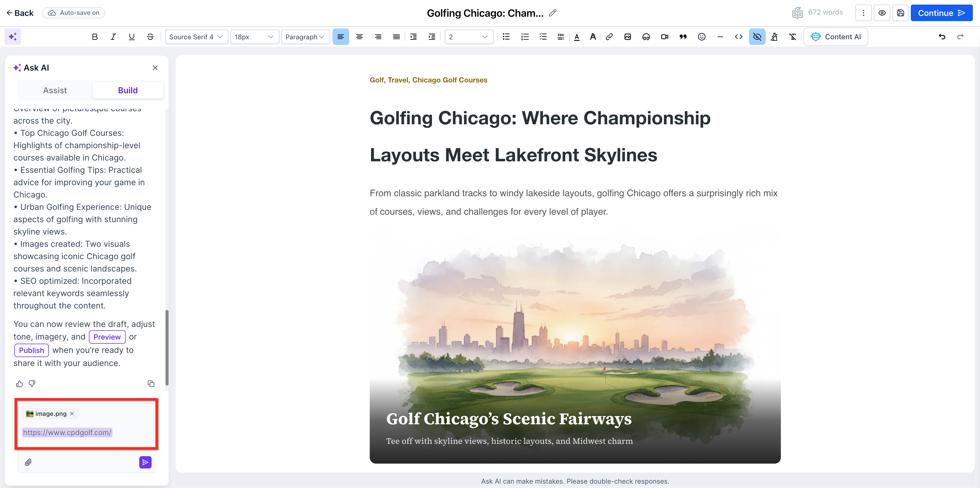
Task: Toggle the highlighted hide-eye toolbar button
Action: 757,37
